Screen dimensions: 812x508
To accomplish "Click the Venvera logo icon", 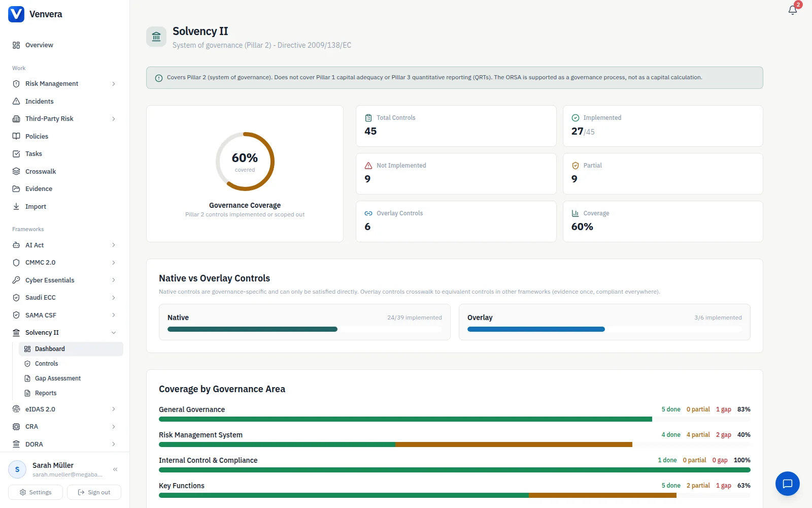I will 16,14.
